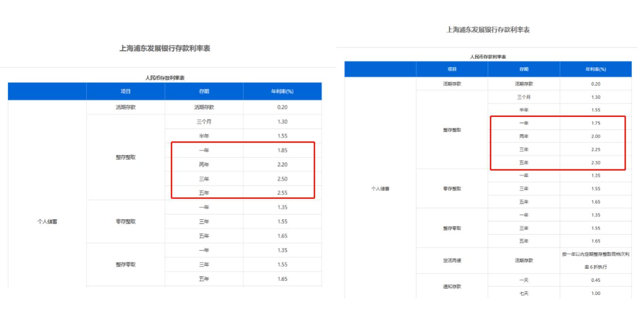Select the 2.20 two-year rate cell
Image resolution: width=644 pixels, height=329 pixels.
click(282, 165)
